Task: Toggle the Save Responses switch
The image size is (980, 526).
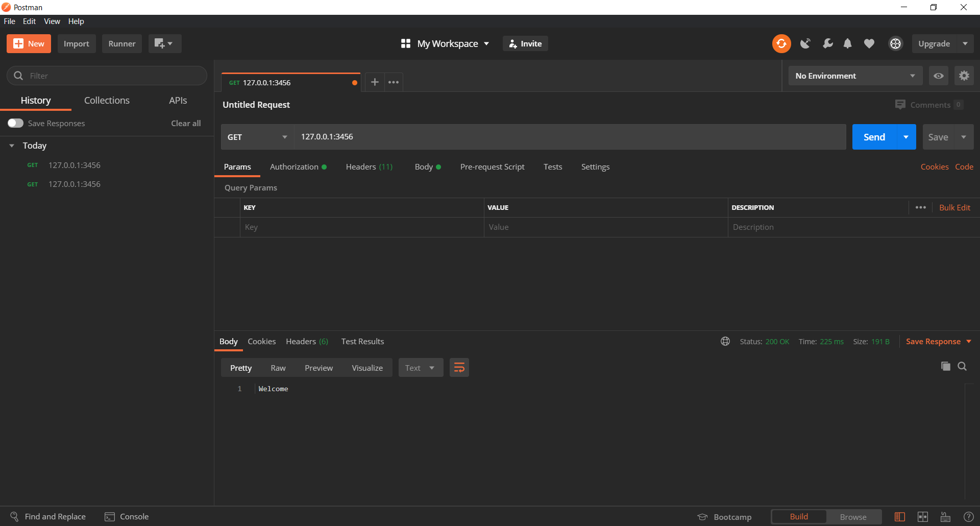Action: click(15, 123)
